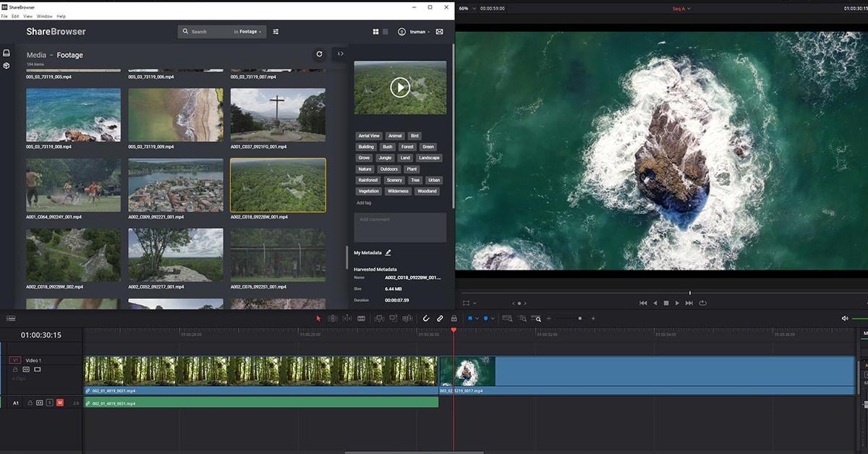
Task: Click the refresh icon in ShareBrowser
Action: 319,53
